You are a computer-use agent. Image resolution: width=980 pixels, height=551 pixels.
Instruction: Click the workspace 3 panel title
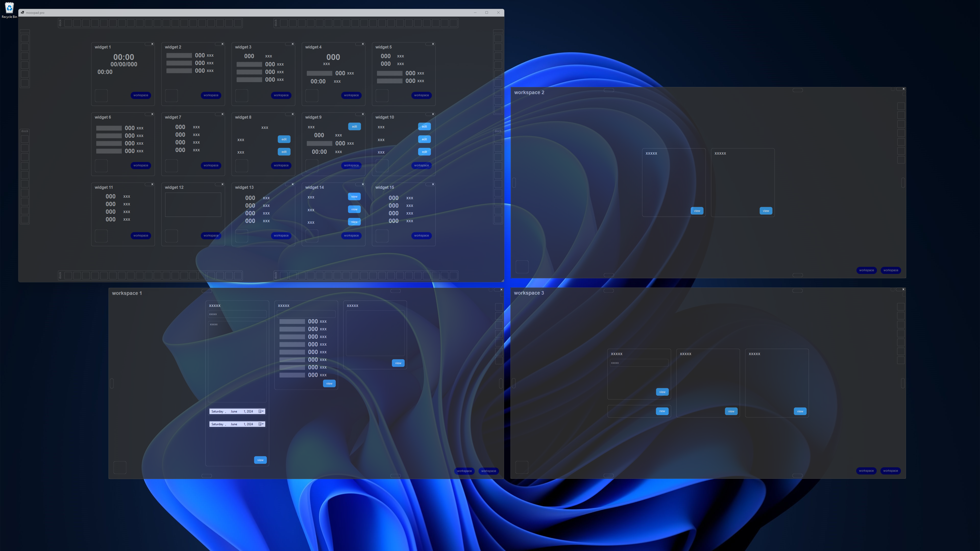[x=529, y=293]
